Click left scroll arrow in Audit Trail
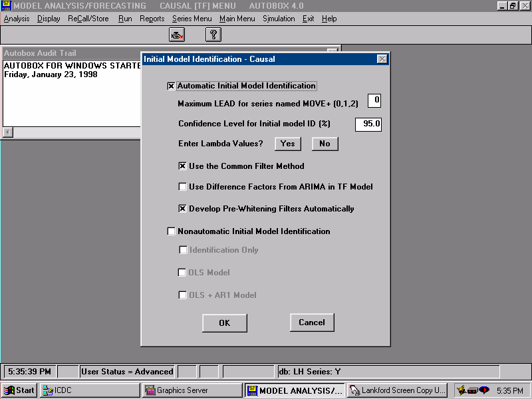Screen dimensions: 532x399 pos(8,132)
